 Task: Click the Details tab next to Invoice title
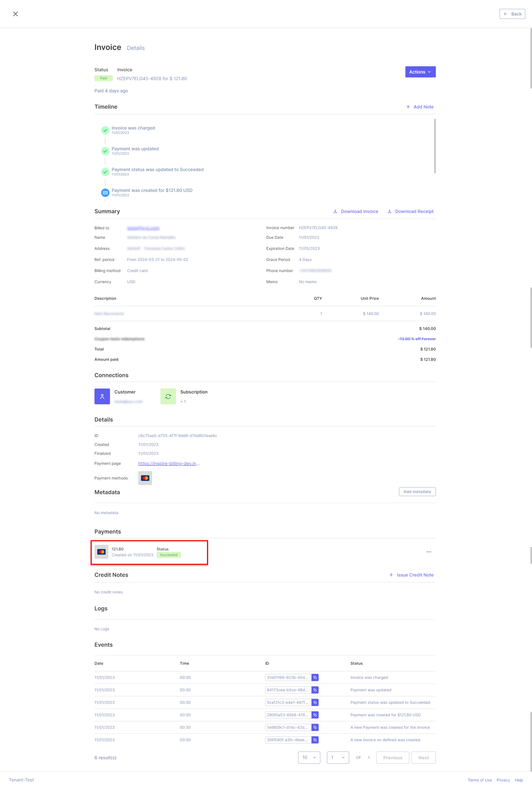136,48
